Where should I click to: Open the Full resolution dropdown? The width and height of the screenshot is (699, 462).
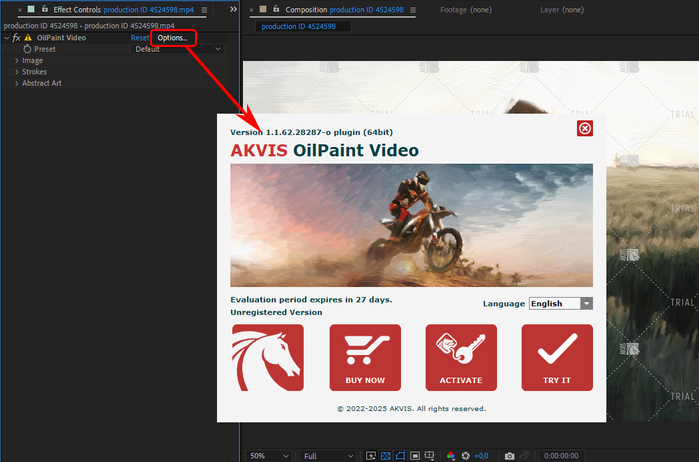click(328, 456)
